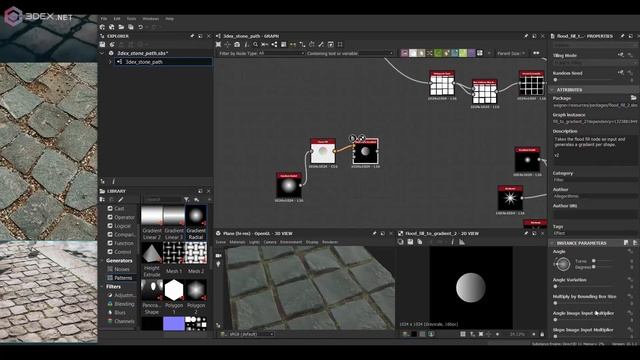Click the fit-to-view icon in graph toolbar

point(218,44)
